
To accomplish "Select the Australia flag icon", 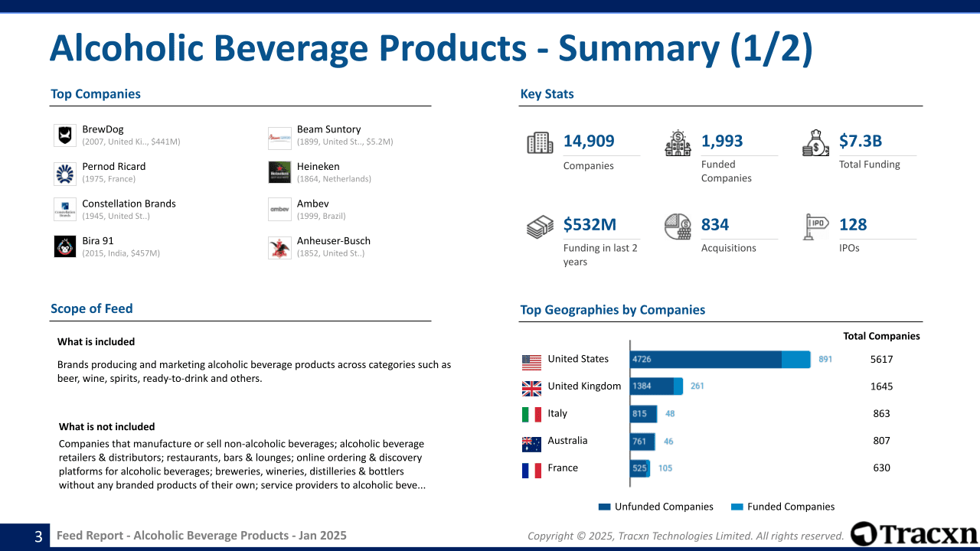I will pos(531,442).
